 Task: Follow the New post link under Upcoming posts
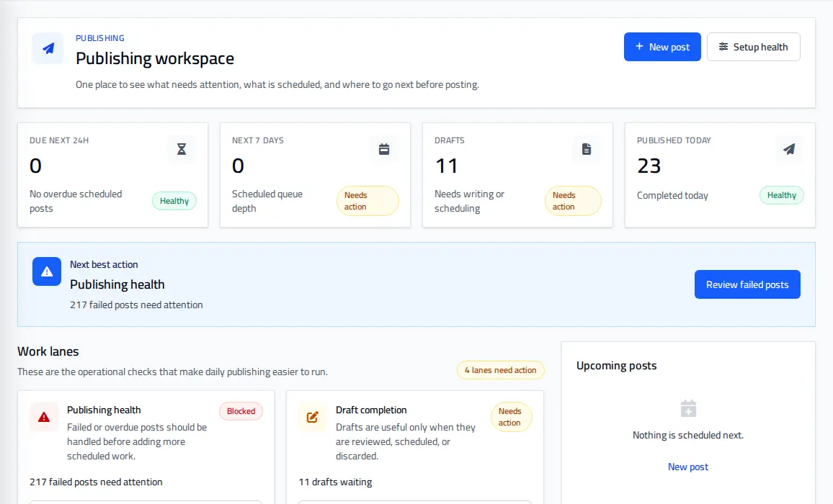[688, 467]
